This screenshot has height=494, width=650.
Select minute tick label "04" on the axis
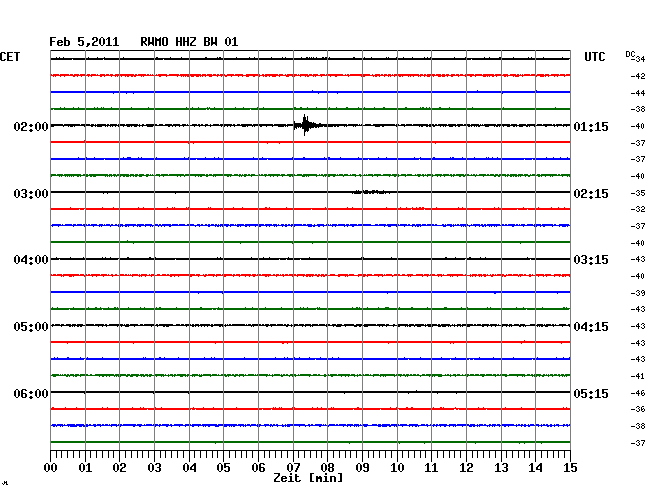[x=189, y=468]
